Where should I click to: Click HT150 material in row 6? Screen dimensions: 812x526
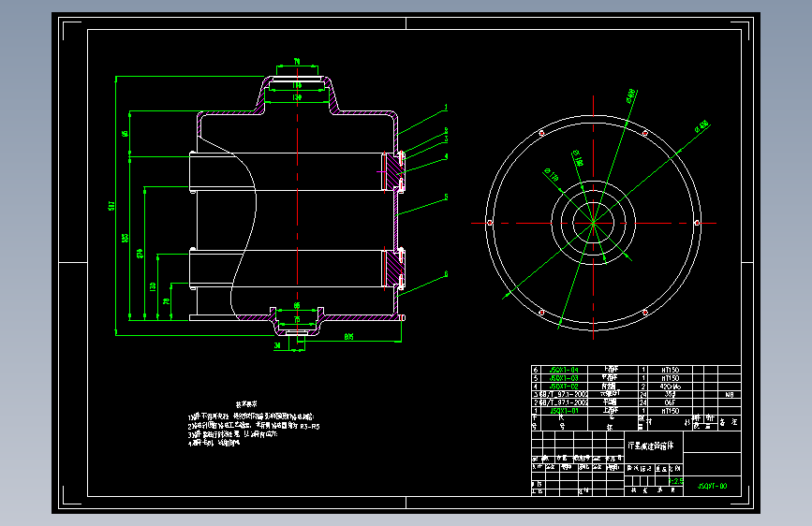[670, 371]
